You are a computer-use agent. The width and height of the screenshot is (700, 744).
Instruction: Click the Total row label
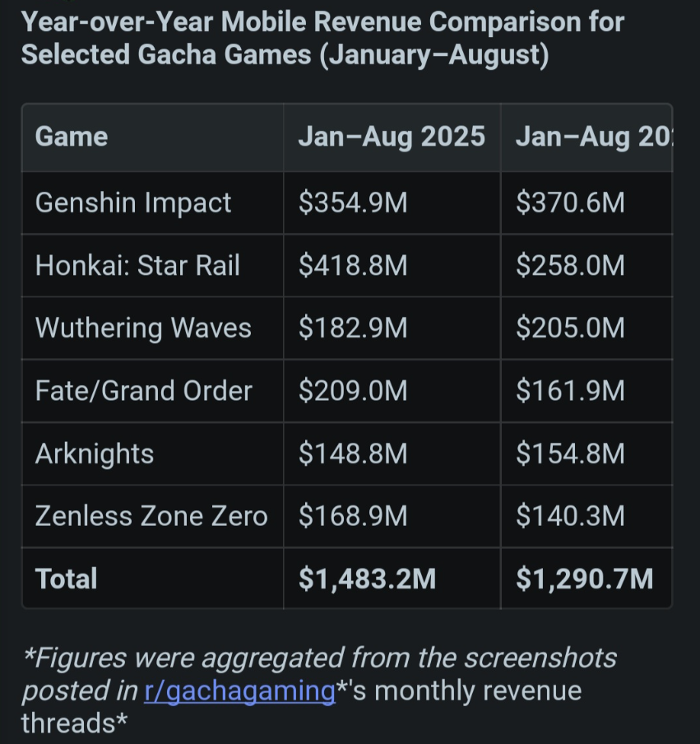(67, 579)
